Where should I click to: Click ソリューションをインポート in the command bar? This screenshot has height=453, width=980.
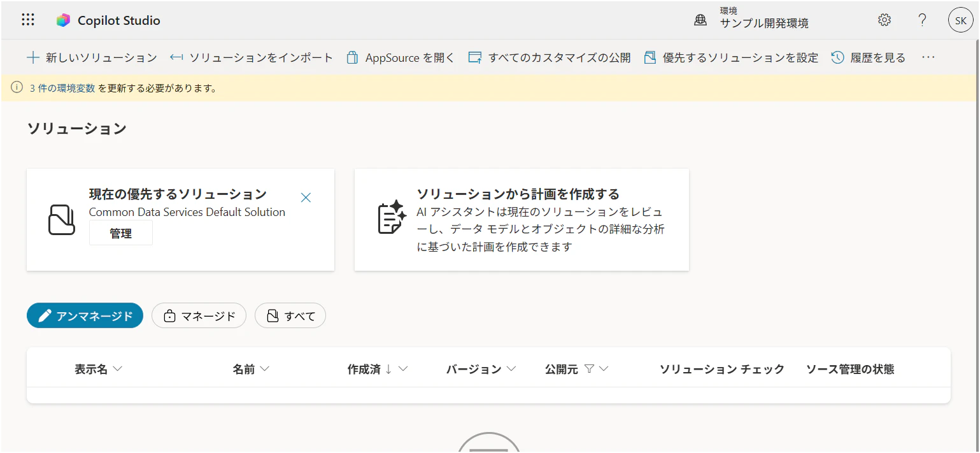pyautogui.click(x=252, y=57)
